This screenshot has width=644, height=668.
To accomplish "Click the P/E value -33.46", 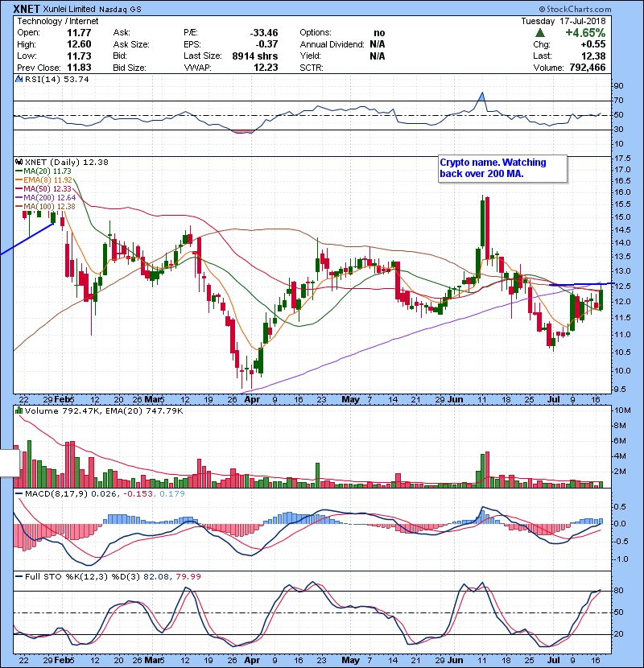I will tap(264, 33).
